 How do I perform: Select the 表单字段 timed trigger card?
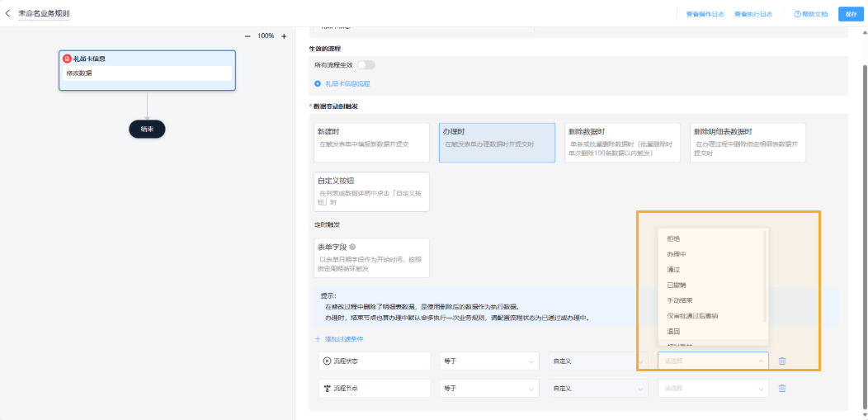coord(371,258)
